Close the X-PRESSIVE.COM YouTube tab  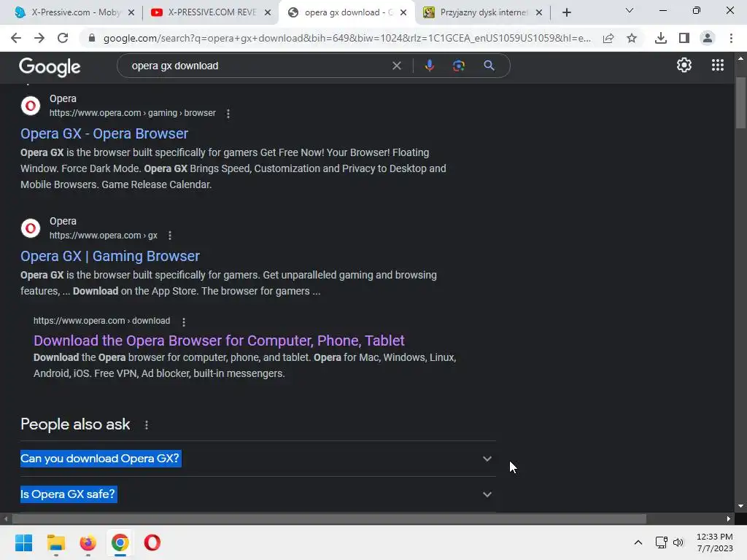tap(268, 12)
